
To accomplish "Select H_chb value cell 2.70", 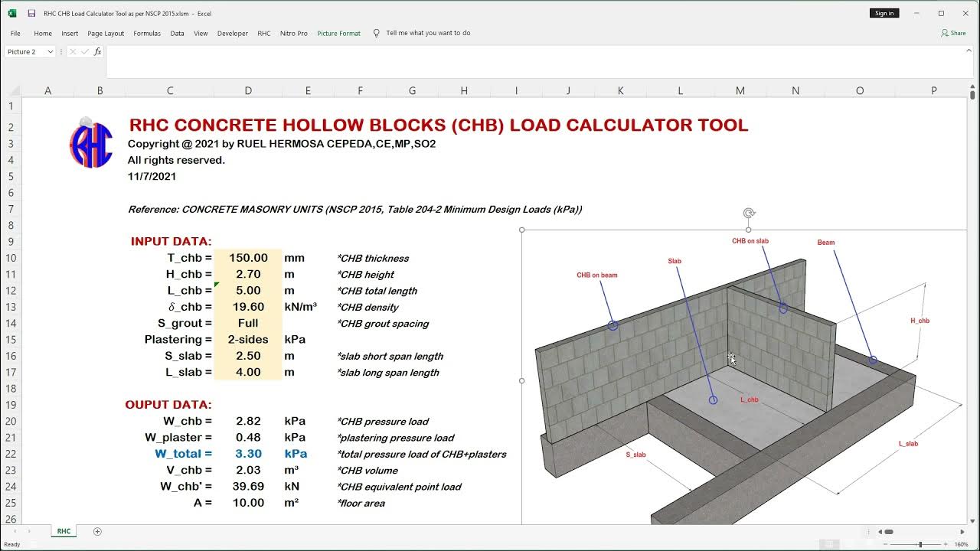I will (x=248, y=274).
